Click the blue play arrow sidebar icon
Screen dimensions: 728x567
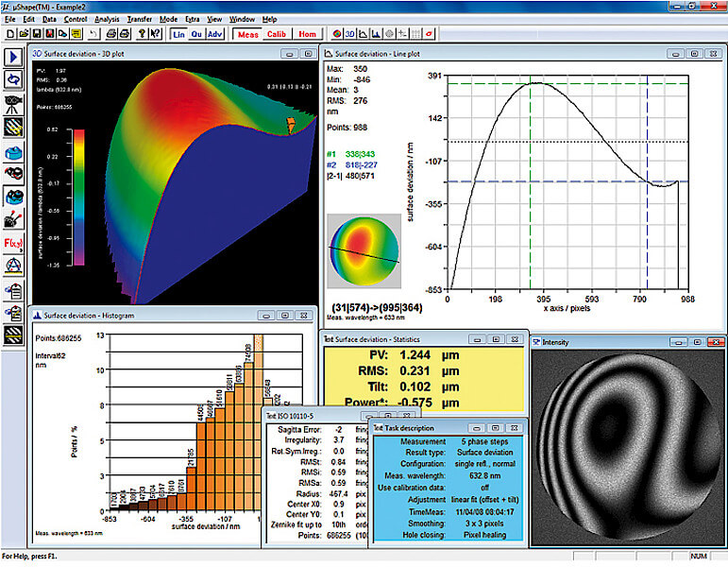15,58
